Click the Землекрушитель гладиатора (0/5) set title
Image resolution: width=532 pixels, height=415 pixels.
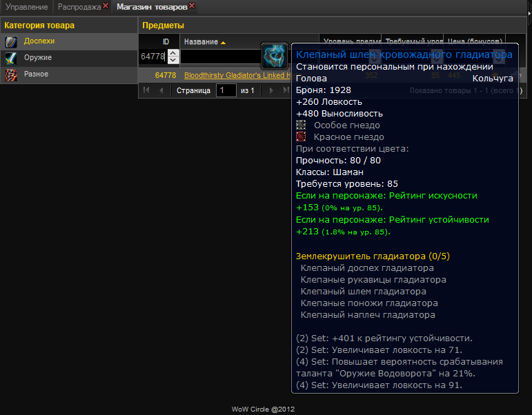[373, 256]
